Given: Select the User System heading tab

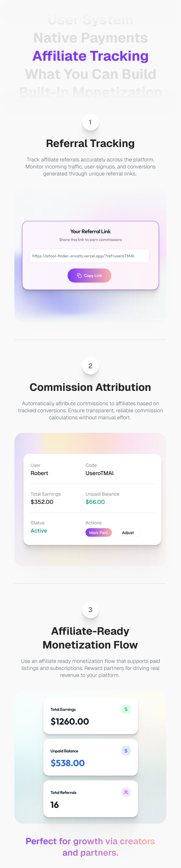Looking at the screenshot, I should pyautogui.click(x=90, y=20).
